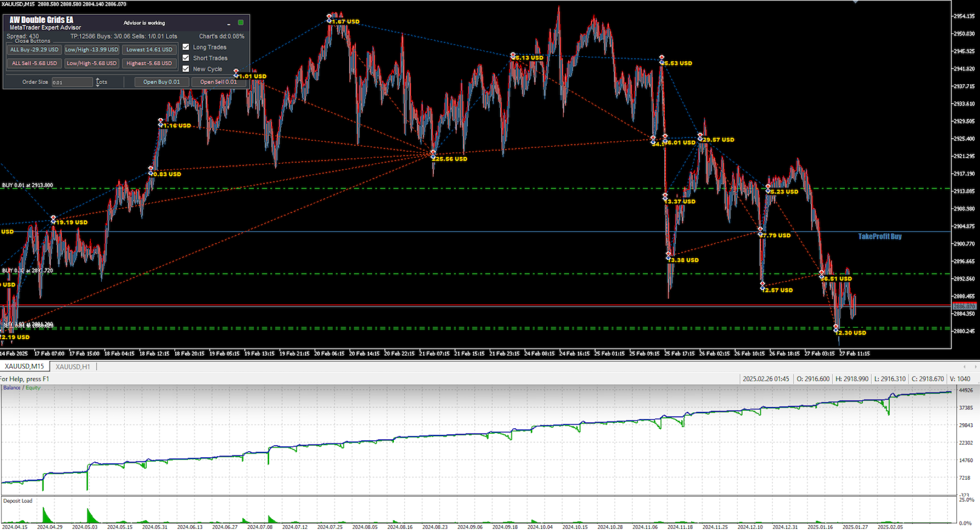The image size is (980, 530).
Task: Click the '20 Feb 06:15' time axis label
Action: click(x=329, y=353)
